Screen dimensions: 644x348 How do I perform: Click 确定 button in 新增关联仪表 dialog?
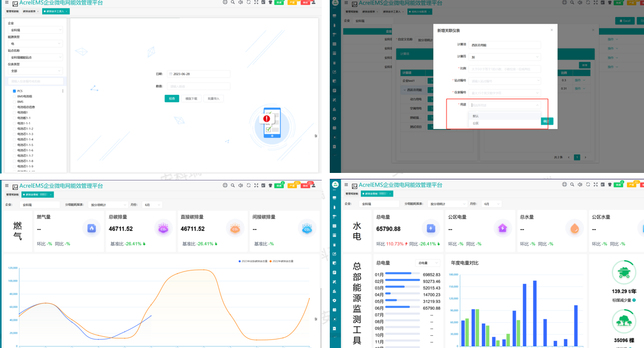[x=547, y=122]
